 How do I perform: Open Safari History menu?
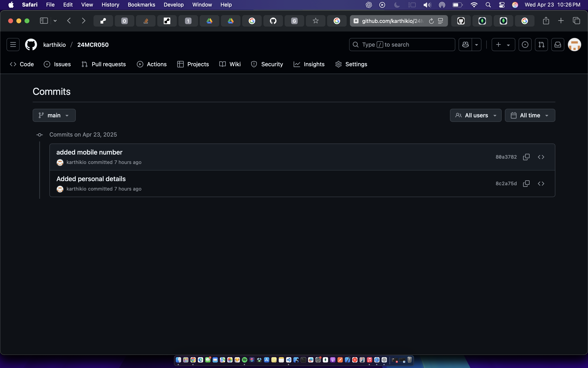pos(110,5)
